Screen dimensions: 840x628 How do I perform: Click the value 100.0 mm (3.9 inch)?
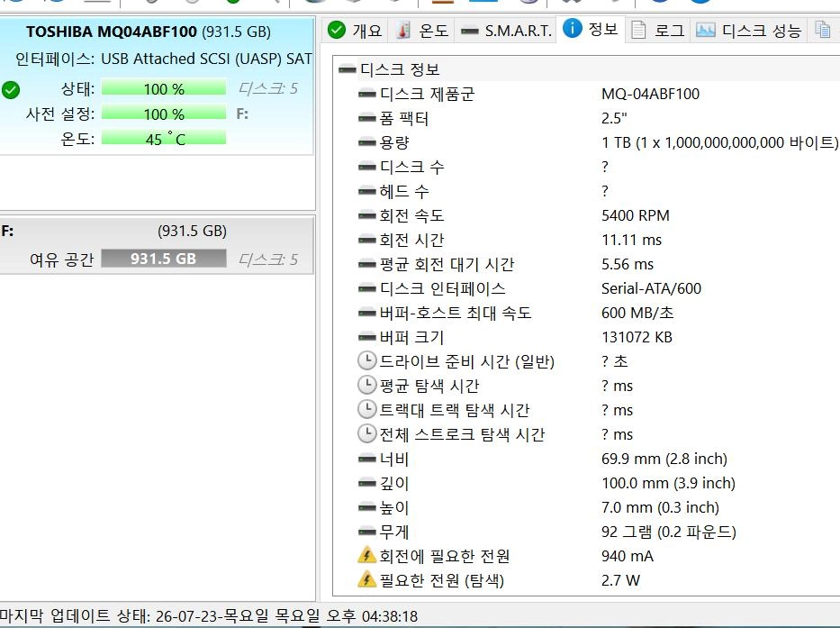coord(669,483)
